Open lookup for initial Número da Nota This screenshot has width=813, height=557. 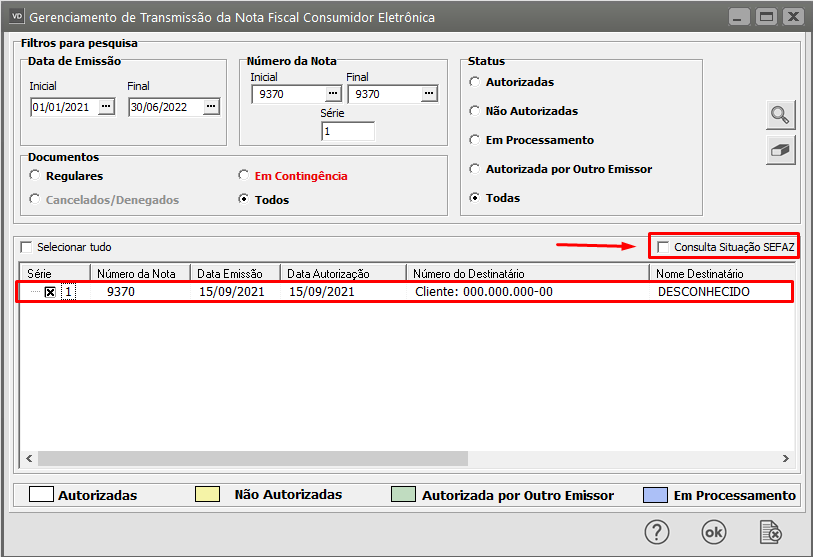[332, 94]
